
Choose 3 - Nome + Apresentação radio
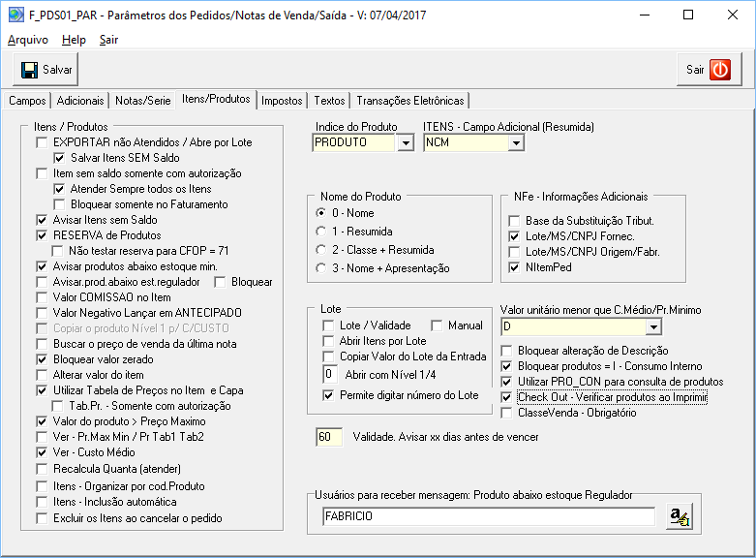pyautogui.click(x=320, y=268)
